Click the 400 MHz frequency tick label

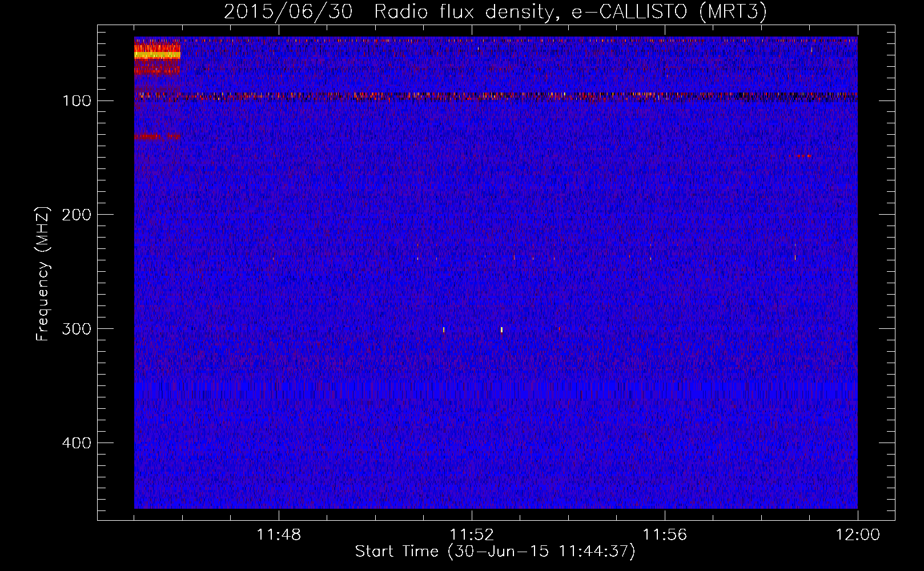tap(77, 443)
